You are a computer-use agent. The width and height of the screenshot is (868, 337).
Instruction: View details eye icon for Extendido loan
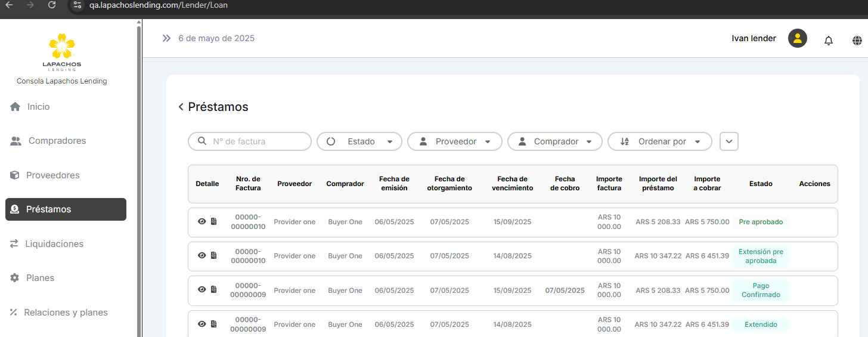201,324
